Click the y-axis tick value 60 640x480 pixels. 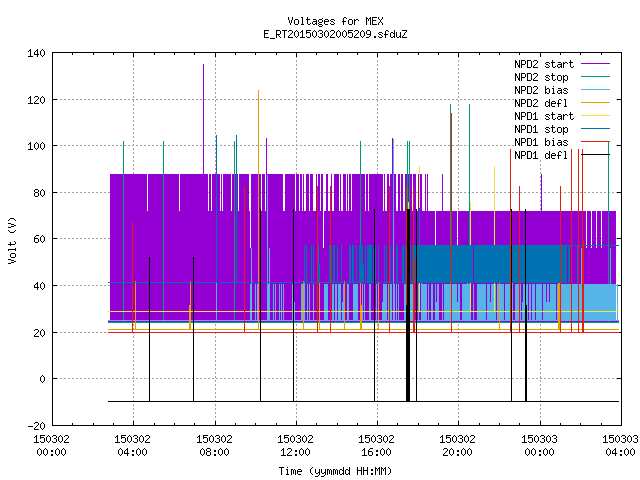coord(39,239)
